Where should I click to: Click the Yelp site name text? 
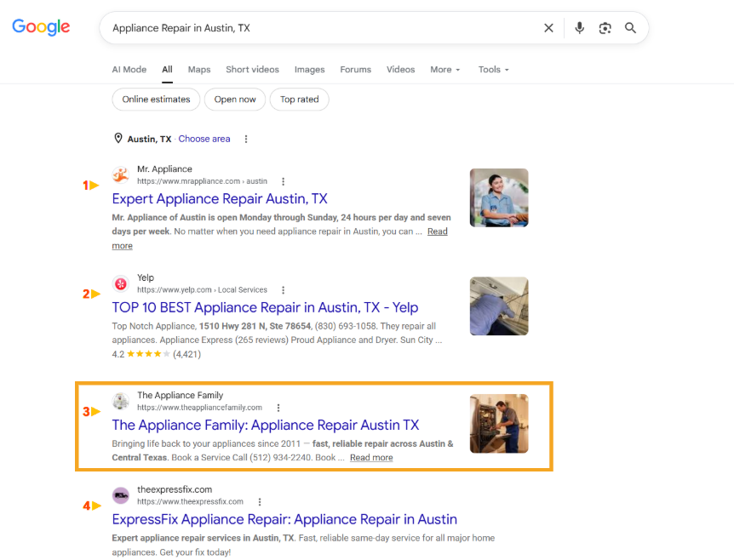146,277
